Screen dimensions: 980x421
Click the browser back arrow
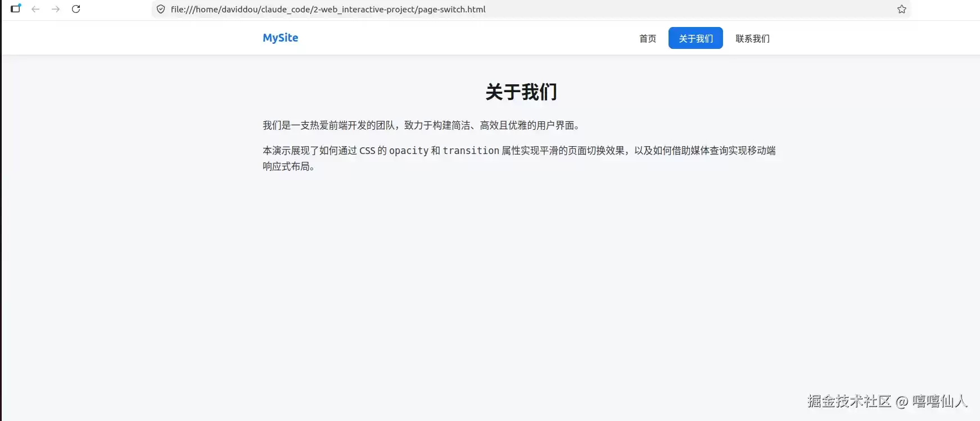[x=35, y=9]
